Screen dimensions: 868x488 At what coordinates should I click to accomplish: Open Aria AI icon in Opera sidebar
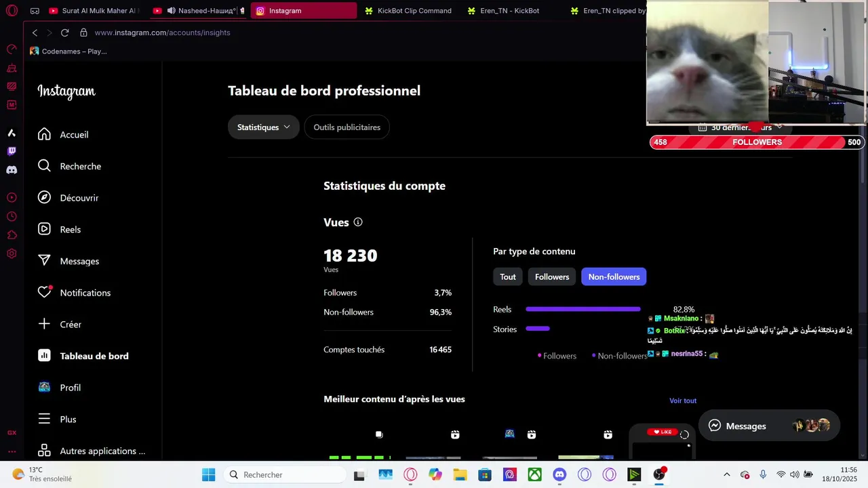[12, 133]
